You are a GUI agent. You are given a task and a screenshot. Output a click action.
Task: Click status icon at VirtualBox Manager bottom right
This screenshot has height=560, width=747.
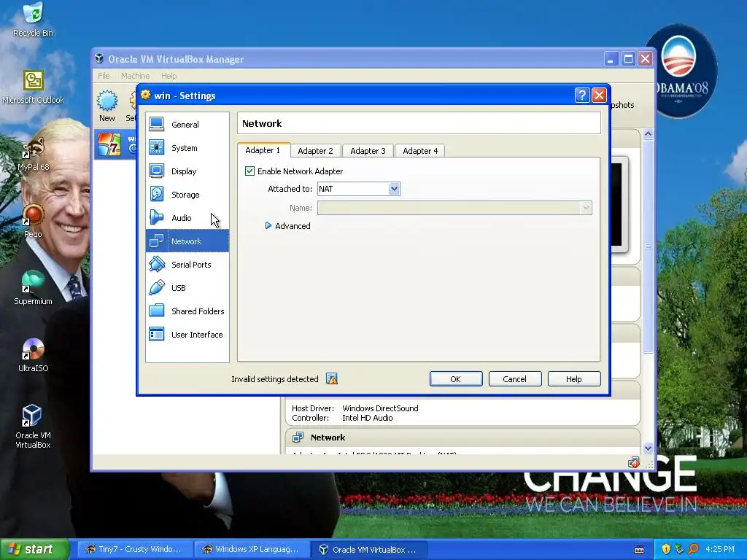634,462
